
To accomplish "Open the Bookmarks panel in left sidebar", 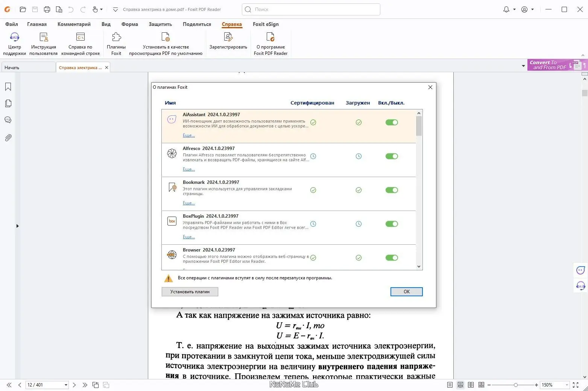I will [x=8, y=87].
